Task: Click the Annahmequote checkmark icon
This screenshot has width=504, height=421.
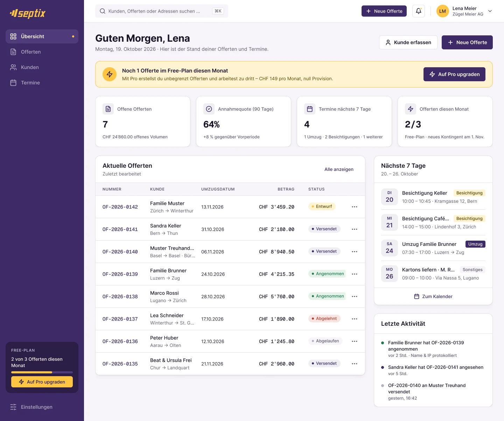Action: (209, 109)
